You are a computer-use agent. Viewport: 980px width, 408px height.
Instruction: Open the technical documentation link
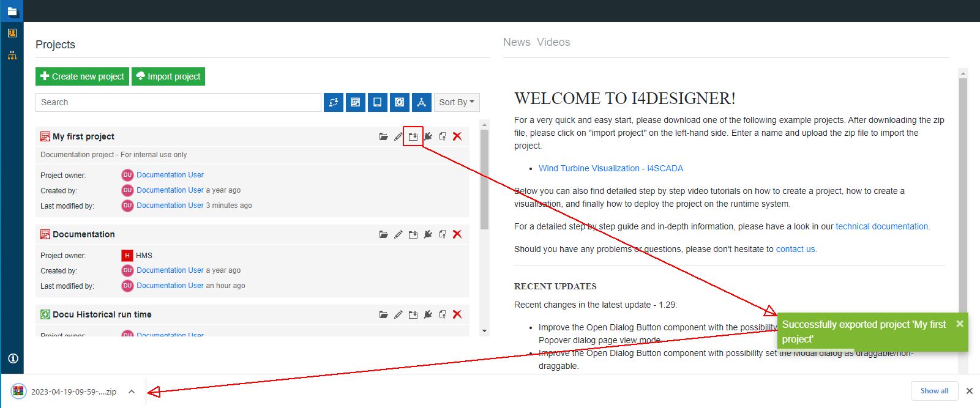[x=883, y=226]
